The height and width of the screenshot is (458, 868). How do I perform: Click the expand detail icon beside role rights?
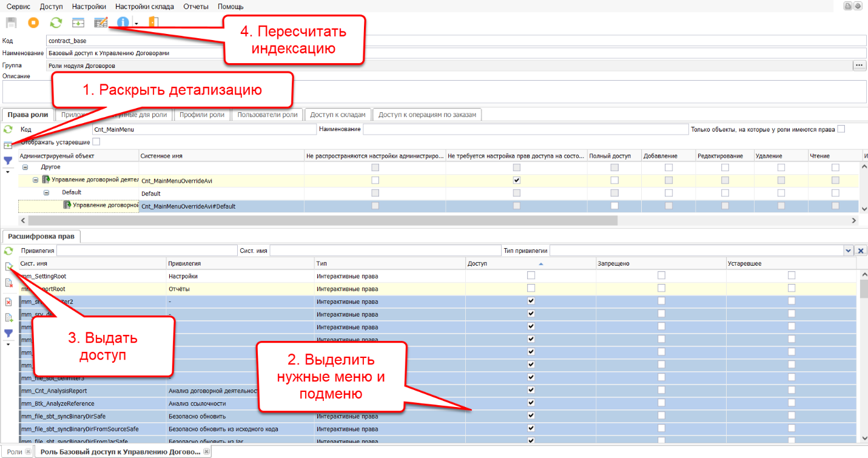[x=8, y=146]
